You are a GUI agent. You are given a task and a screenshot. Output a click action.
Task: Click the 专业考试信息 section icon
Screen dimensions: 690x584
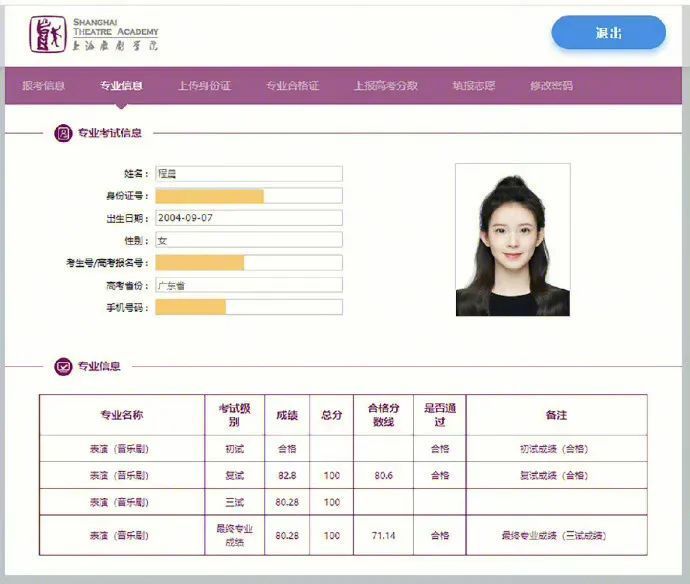(63, 133)
